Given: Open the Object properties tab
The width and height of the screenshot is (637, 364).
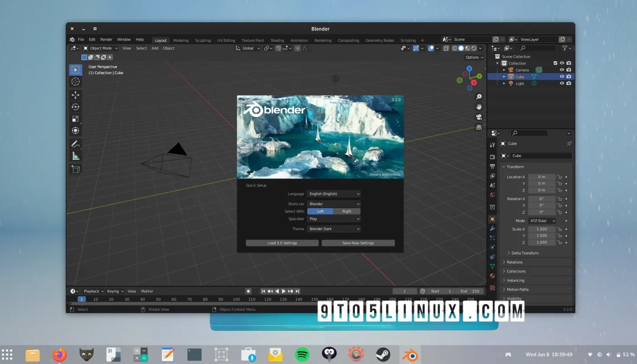Looking at the screenshot, I should pos(492,219).
